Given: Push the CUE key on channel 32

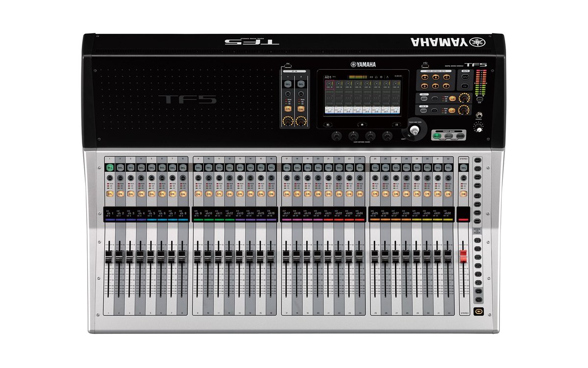Looking at the screenshot, I should tap(448, 178).
